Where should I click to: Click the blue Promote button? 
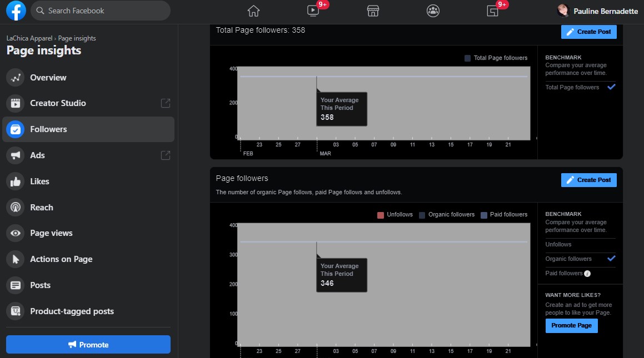coord(88,345)
